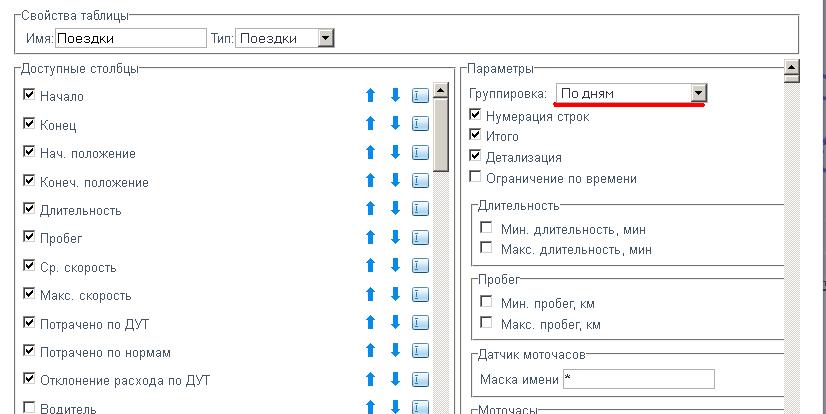The image size is (826, 414).
Task: Open the rename icon for Потрачено по нормам
Action: (420, 351)
